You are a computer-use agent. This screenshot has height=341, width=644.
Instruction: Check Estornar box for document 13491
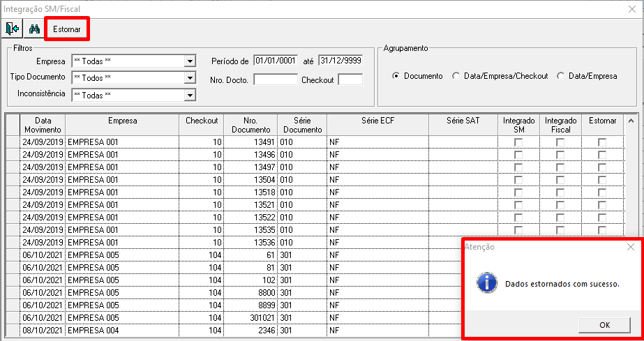[601, 142]
